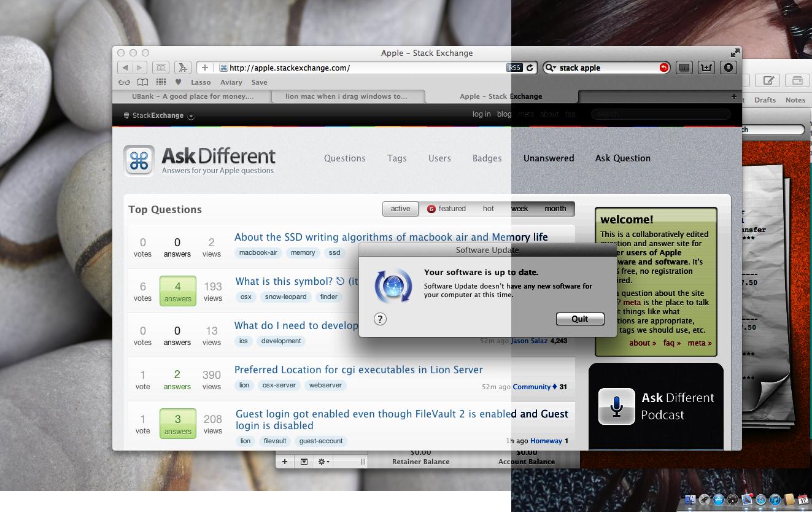Open the Questions navigation item

(345, 158)
